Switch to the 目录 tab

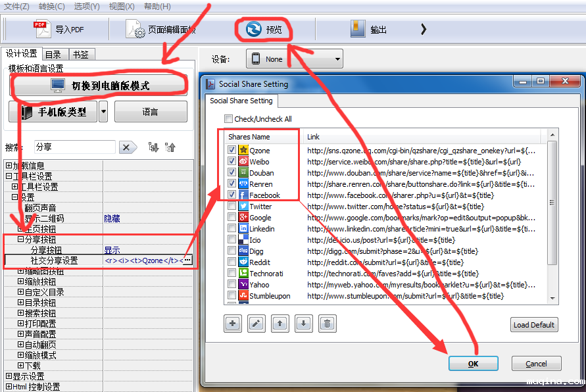pos(53,55)
